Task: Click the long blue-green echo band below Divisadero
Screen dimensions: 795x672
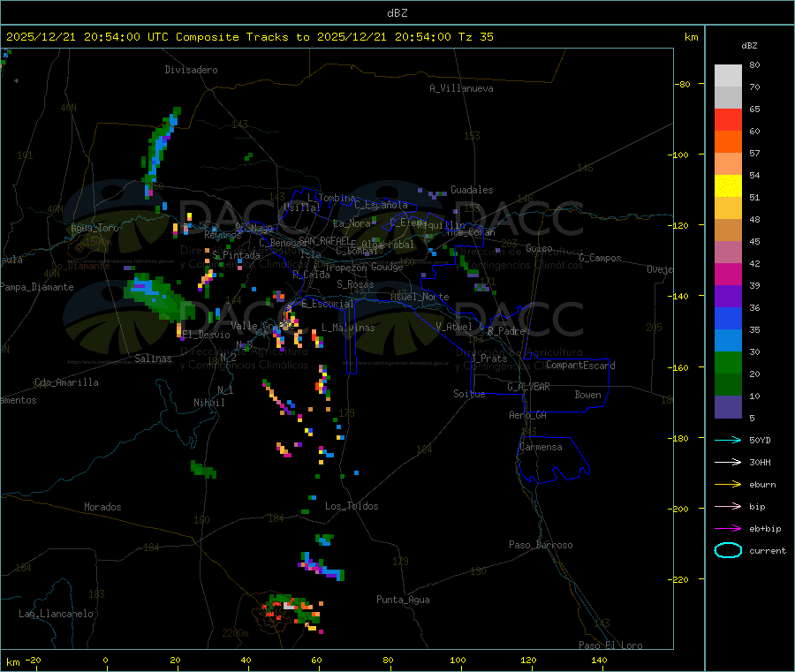Action: [160, 152]
